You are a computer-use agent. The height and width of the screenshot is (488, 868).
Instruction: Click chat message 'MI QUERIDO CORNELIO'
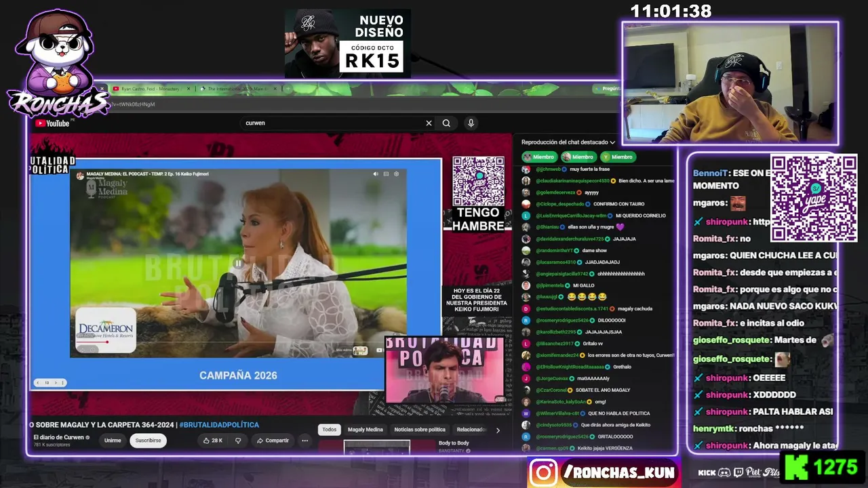point(641,216)
